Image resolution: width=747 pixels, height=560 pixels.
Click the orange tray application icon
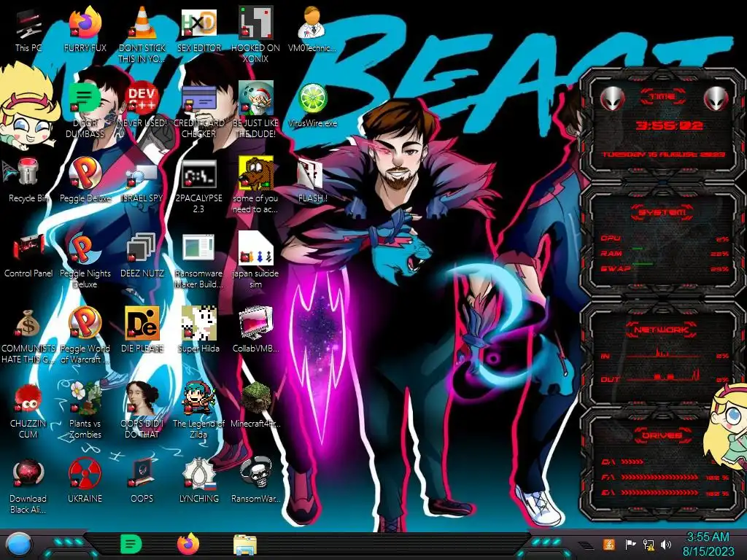(x=609, y=544)
